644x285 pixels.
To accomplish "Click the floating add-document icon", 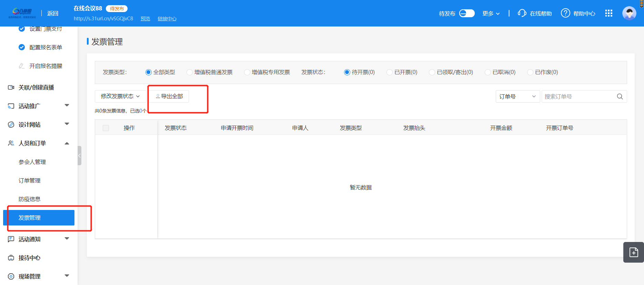I will click(634, 252).
